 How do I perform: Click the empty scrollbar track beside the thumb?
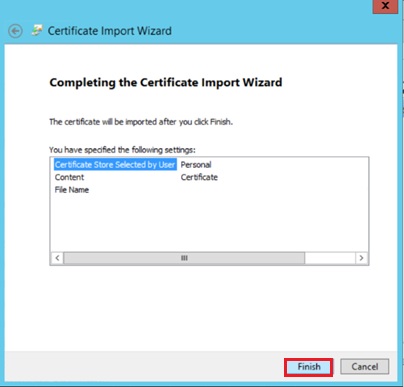330,258
